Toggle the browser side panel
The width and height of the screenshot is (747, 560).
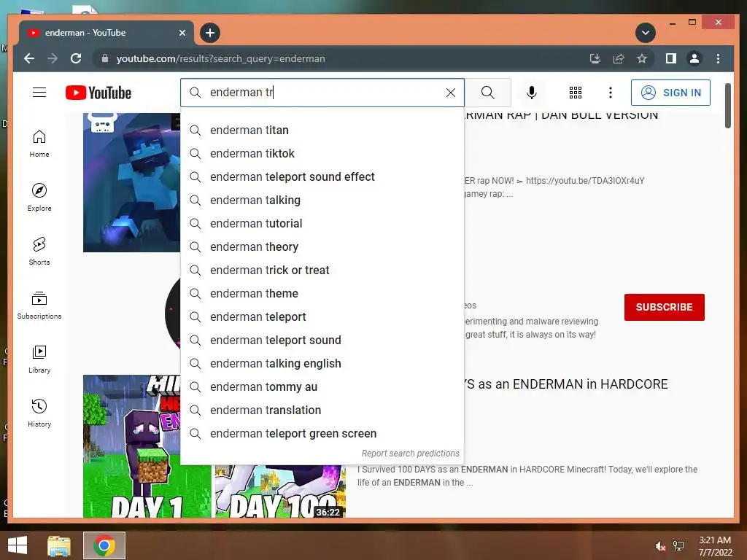(671, 58)
